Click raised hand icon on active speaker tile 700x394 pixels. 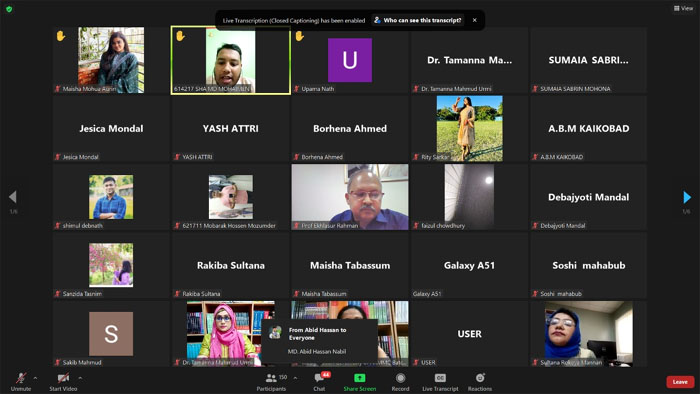tap(180, 36)
